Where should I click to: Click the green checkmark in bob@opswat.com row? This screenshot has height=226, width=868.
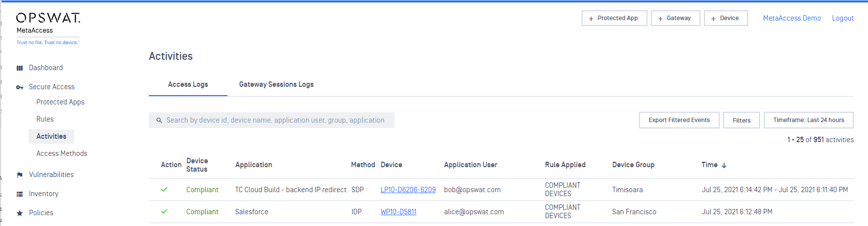164,189
